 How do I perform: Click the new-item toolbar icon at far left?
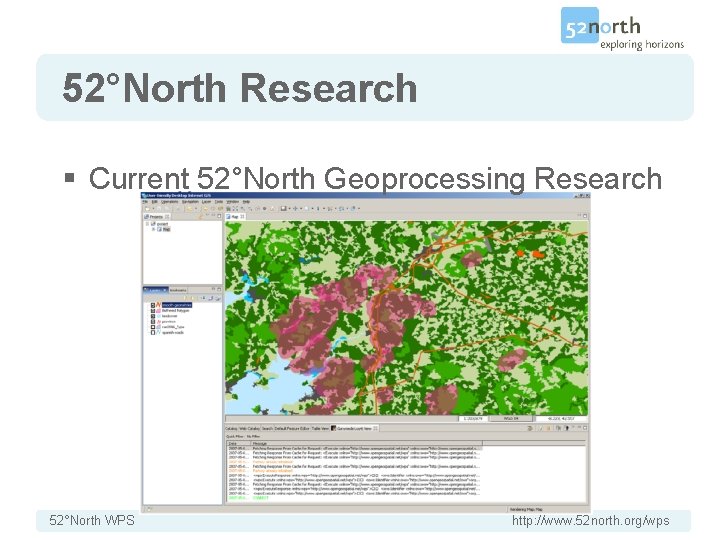coord(147,208)
